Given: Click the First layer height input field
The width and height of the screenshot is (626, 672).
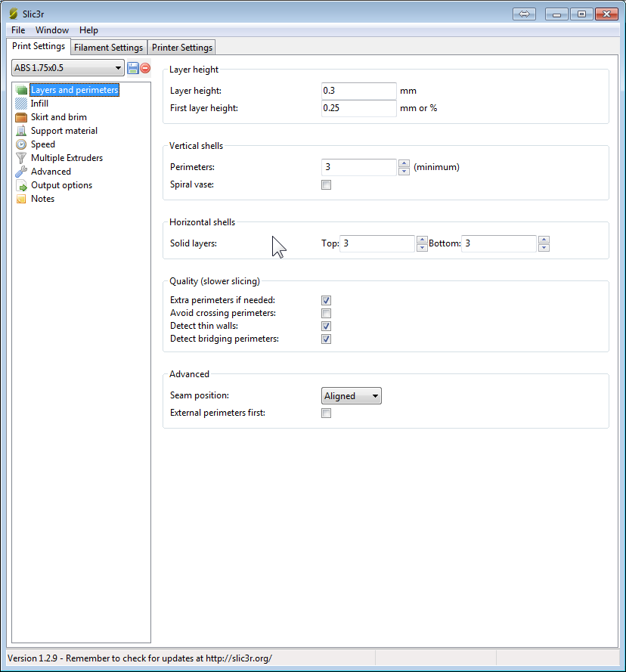Looking at the screenshot, I should (x=359, y=108).
